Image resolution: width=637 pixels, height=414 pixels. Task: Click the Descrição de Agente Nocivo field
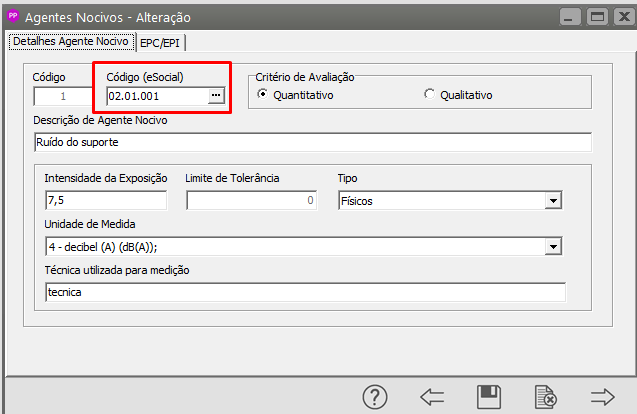coord(311,142)
